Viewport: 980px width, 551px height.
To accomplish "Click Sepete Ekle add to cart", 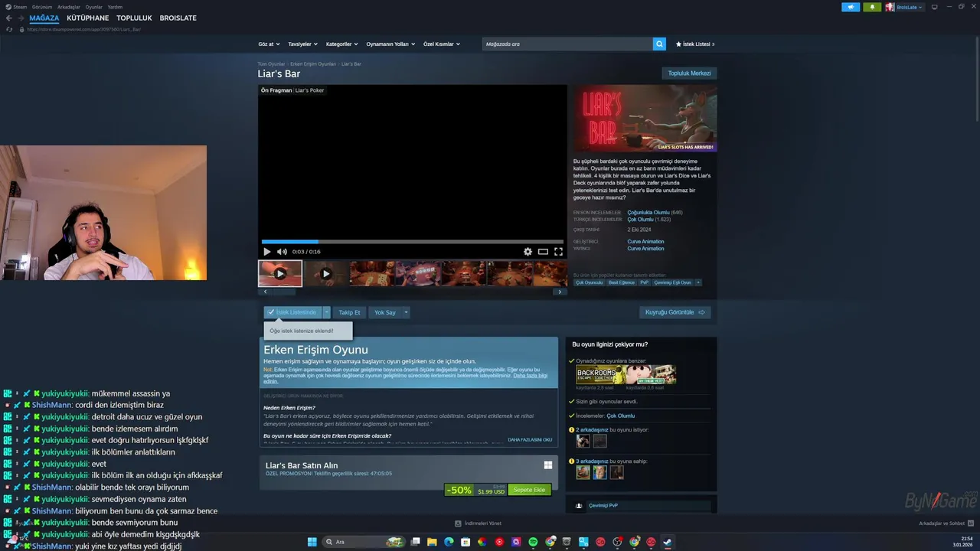I will [x=529, y=490].
